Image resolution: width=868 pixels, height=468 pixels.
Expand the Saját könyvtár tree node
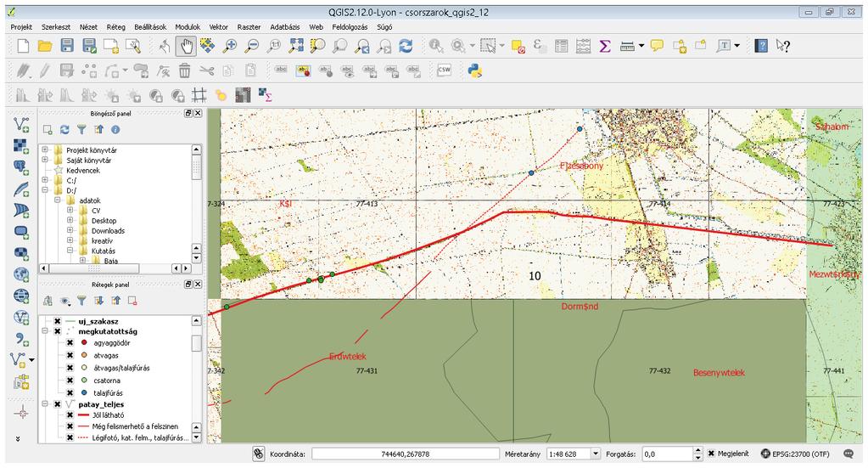(45, 160)
